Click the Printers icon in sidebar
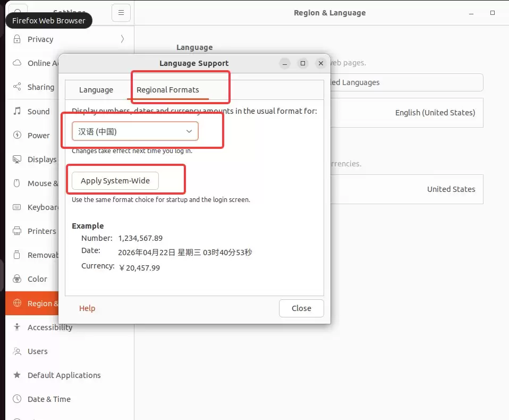The height and width of the screenshot is (420, 509). point(17,231)
